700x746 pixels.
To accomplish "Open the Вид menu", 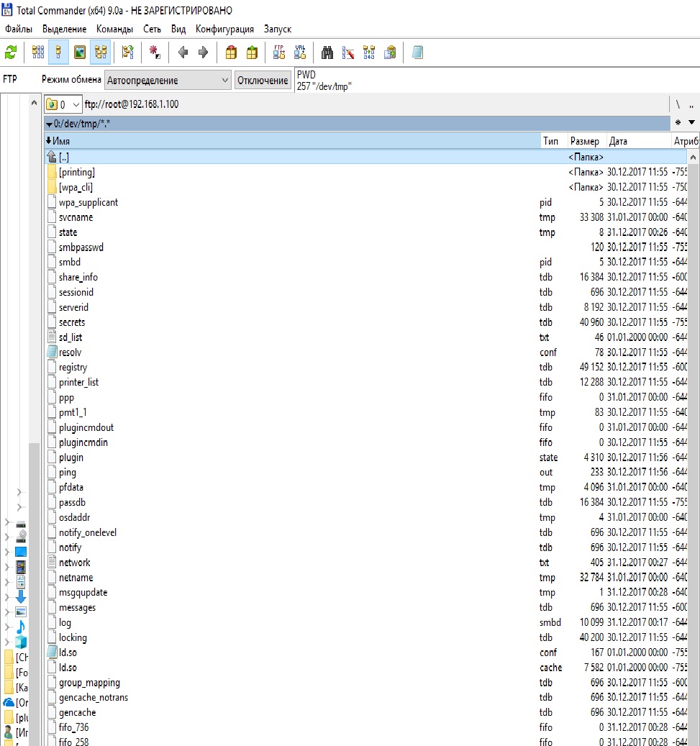I will coord(178,29).
